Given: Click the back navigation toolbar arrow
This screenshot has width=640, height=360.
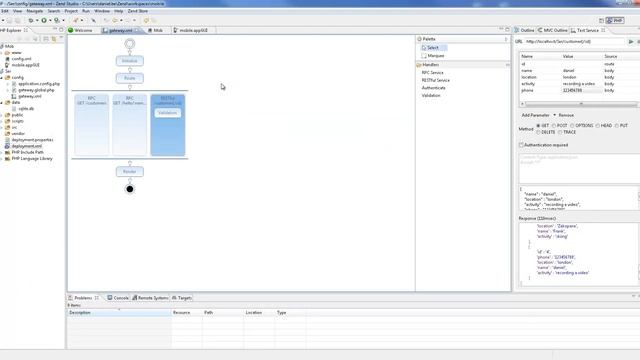Looking at the screenshot, I should (115, 20).
